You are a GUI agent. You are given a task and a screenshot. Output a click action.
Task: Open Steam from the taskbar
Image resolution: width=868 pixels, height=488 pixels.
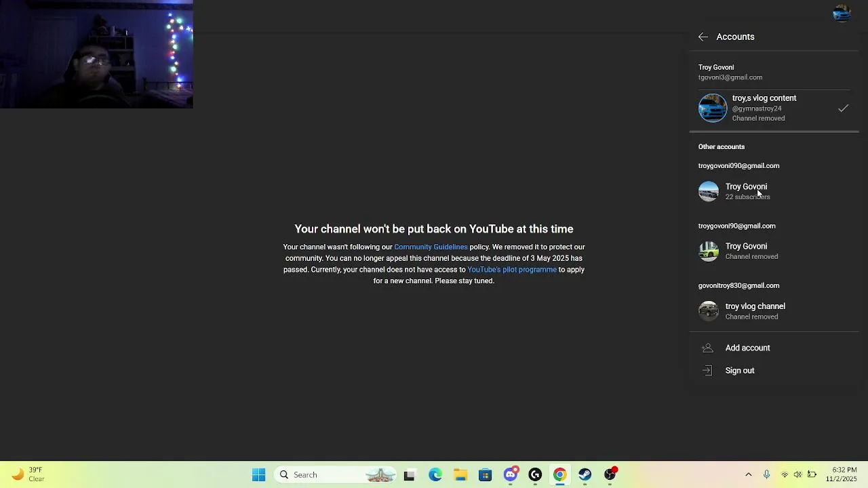click(585, 475)
